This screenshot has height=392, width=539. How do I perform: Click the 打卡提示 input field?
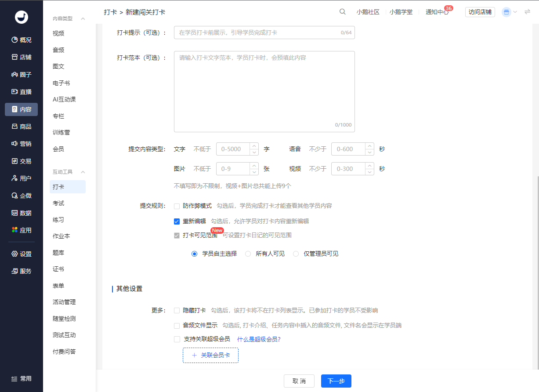(x=257, y=33)
